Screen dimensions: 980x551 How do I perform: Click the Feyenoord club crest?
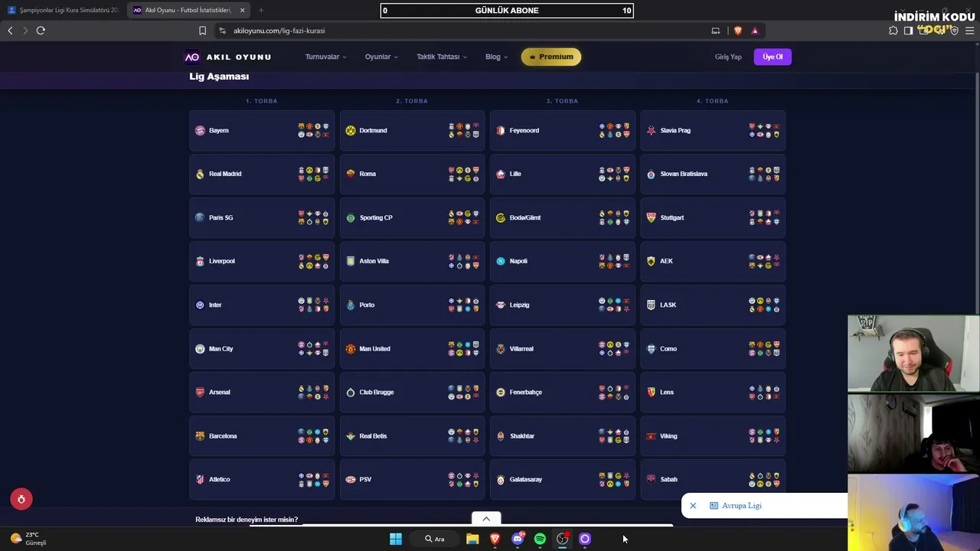(501, 131)
